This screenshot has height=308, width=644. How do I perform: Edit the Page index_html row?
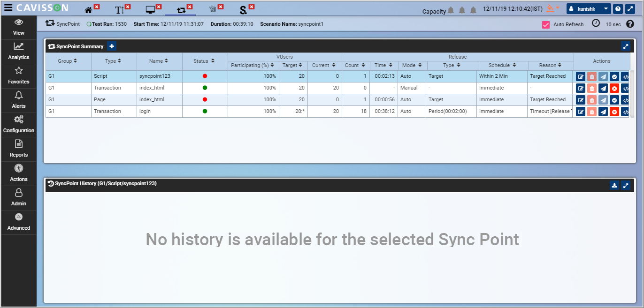point(581,100)
